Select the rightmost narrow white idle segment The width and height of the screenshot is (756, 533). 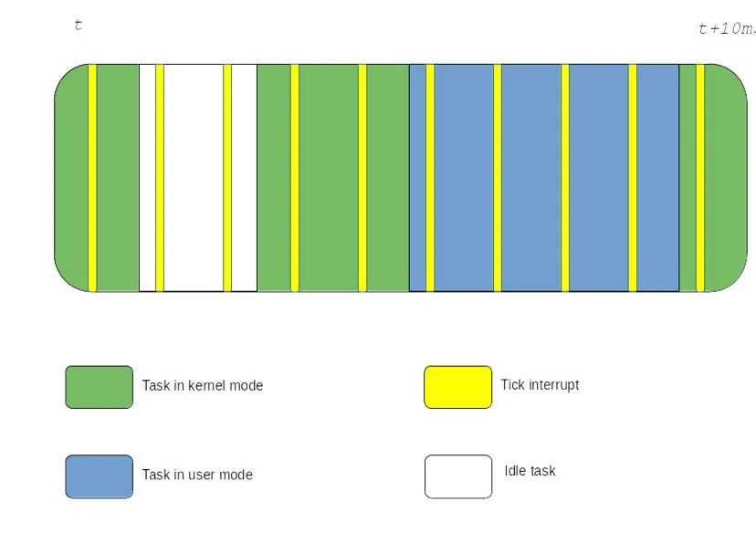point(244,178)
